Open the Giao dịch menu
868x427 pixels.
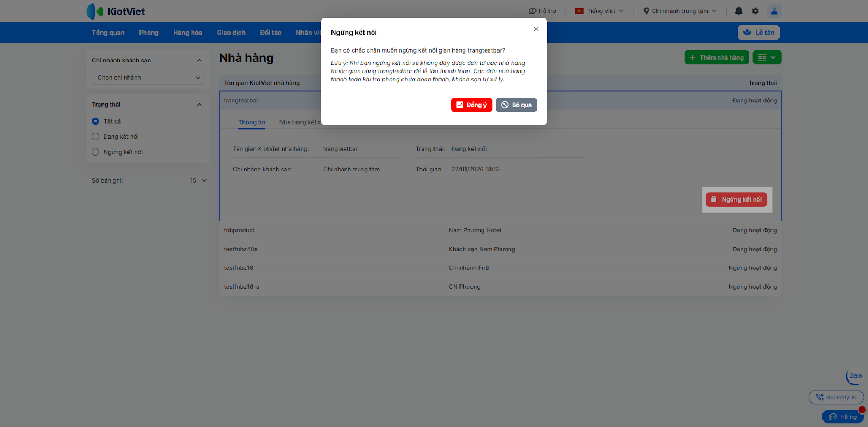coord(231,33)
